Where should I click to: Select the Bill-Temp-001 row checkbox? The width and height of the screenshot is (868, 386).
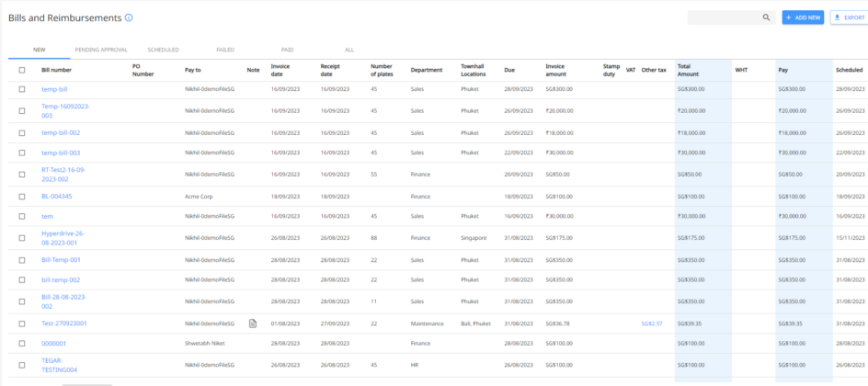22,260
